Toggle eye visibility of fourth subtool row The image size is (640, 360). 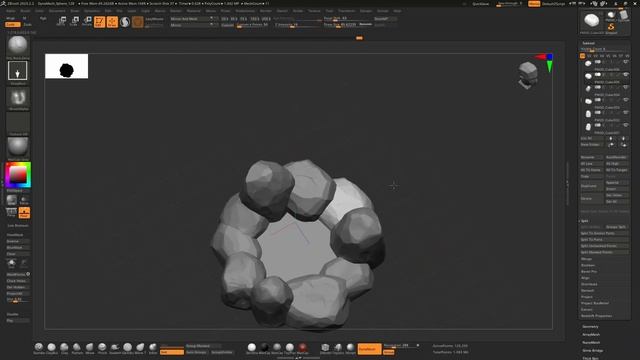click(x=626, y=100)
